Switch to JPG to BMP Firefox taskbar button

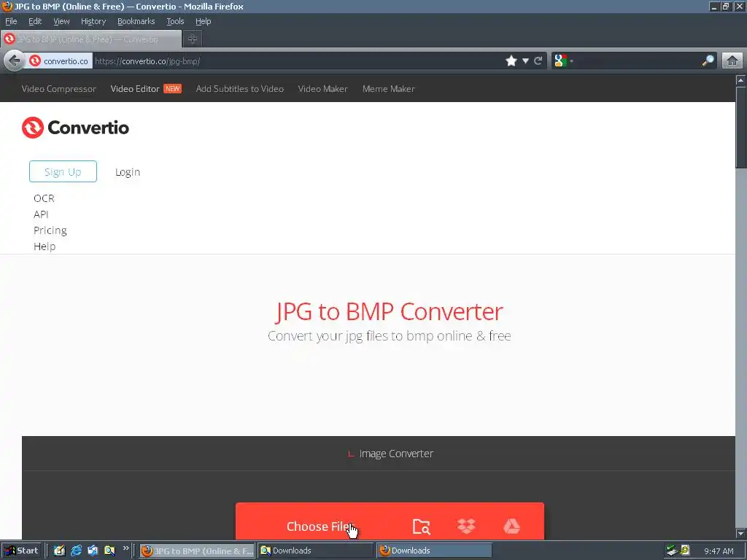[197, 551]
